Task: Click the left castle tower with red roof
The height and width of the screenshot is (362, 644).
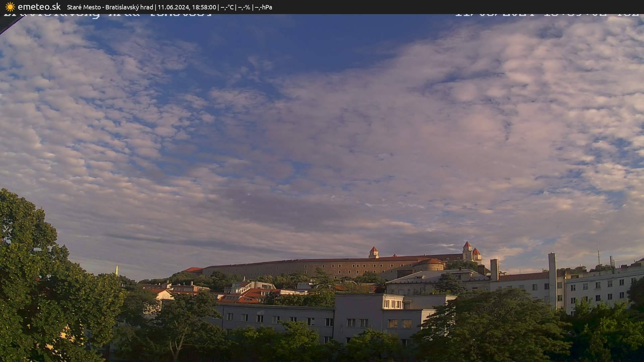Action: [x=373, y=252]
